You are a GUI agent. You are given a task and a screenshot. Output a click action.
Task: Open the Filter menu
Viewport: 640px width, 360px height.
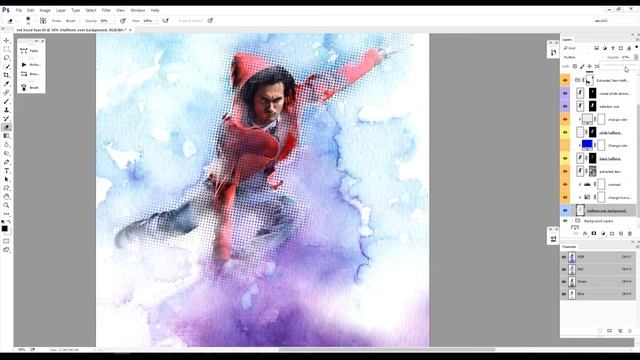point(106,10)
